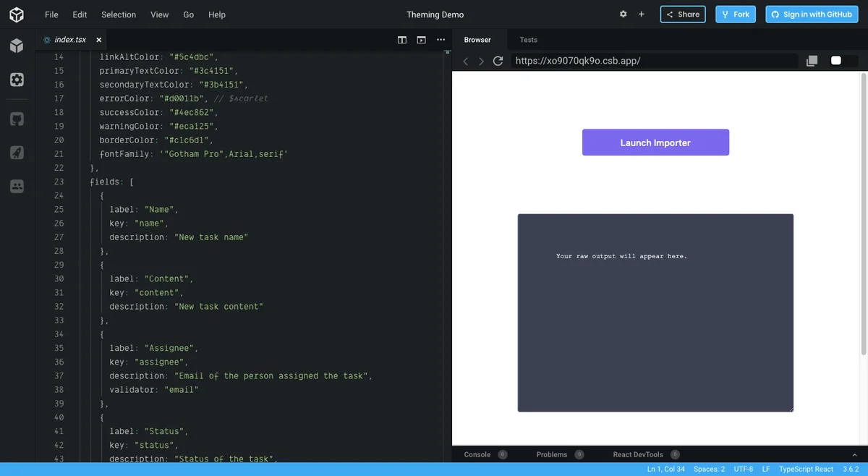This screenshot has width=868, height=476.
Task: Expand the Console panel with the chevron
Action: (854, 454)
